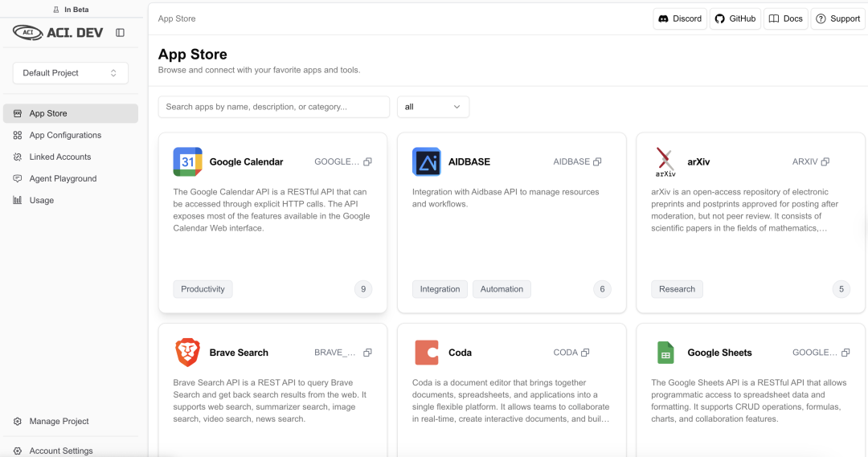Copy the Brave Search app ID

367,353
